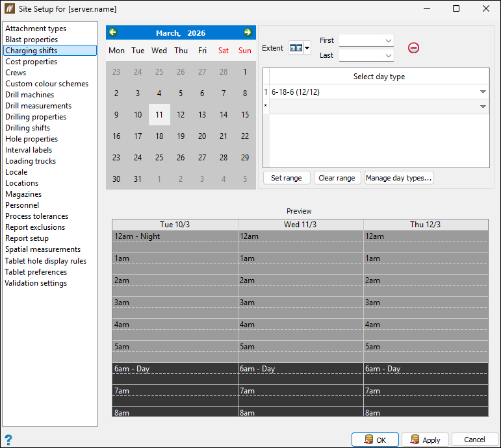Confirm with the OK button

pyautogui.click(x=375, y=440)
